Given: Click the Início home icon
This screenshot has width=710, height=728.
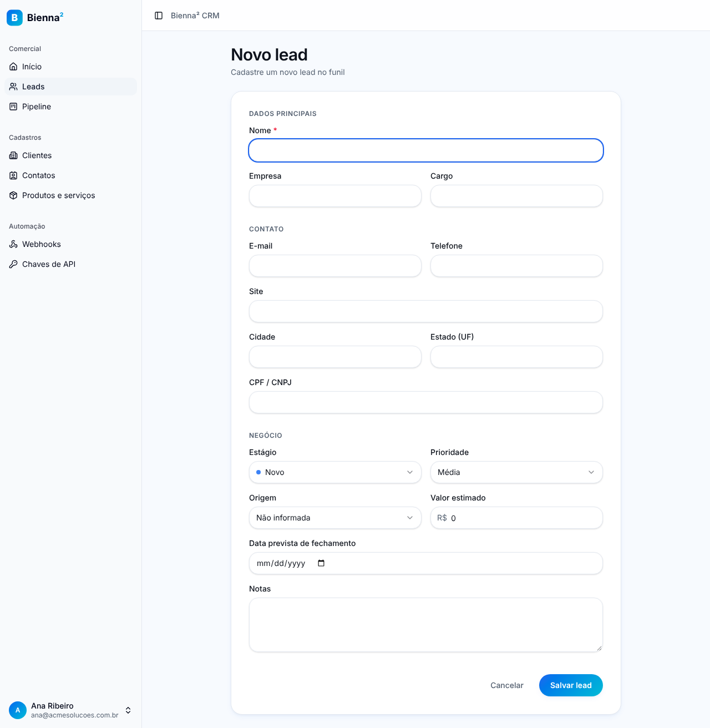Looking at the screenshot, I should [x=13, y=67].
